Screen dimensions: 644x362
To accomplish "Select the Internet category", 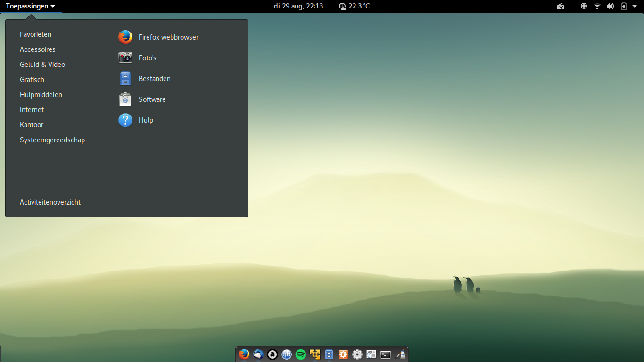I will point(32,110).
